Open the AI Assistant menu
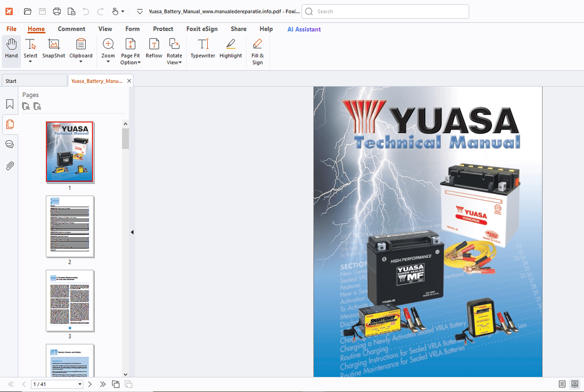The image size is (584, 392). (304, 29)
